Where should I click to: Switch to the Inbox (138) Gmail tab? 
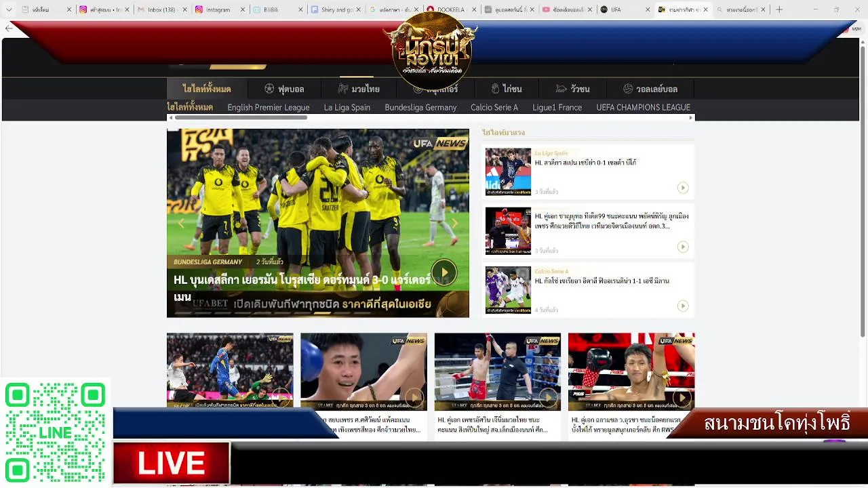(161, 9)
